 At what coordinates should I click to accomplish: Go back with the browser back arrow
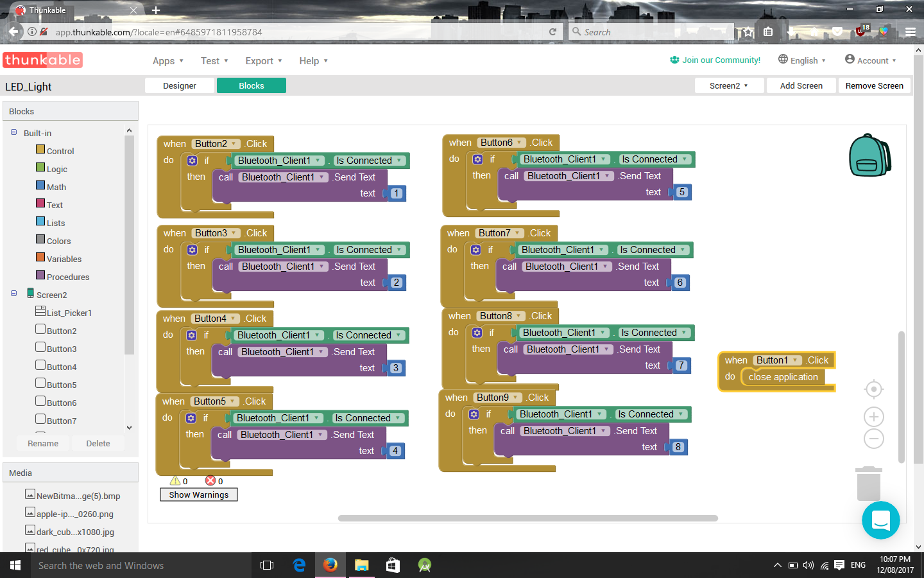[13, 31]
